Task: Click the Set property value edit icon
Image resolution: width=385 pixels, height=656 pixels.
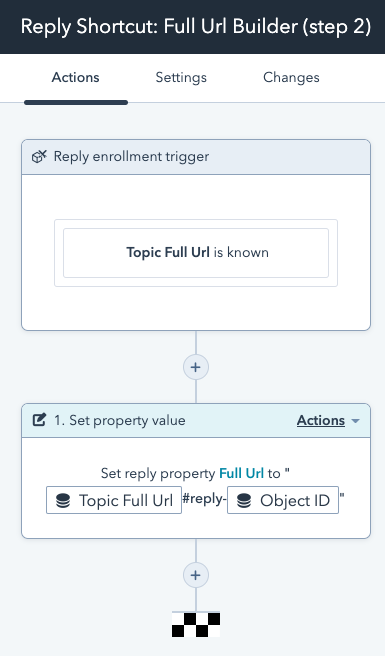Action: (x=39, y=420)
